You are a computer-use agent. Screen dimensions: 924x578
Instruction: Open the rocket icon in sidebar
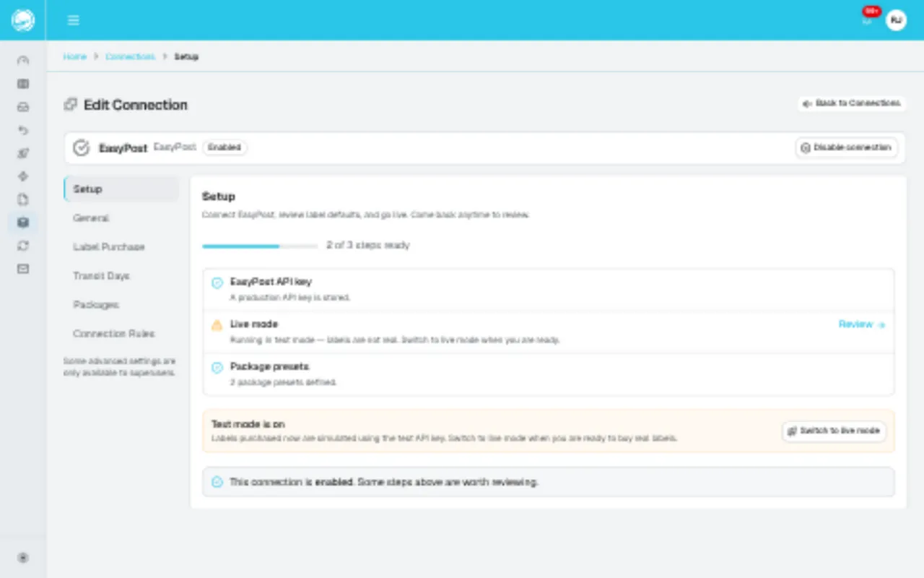coord(23,153)
